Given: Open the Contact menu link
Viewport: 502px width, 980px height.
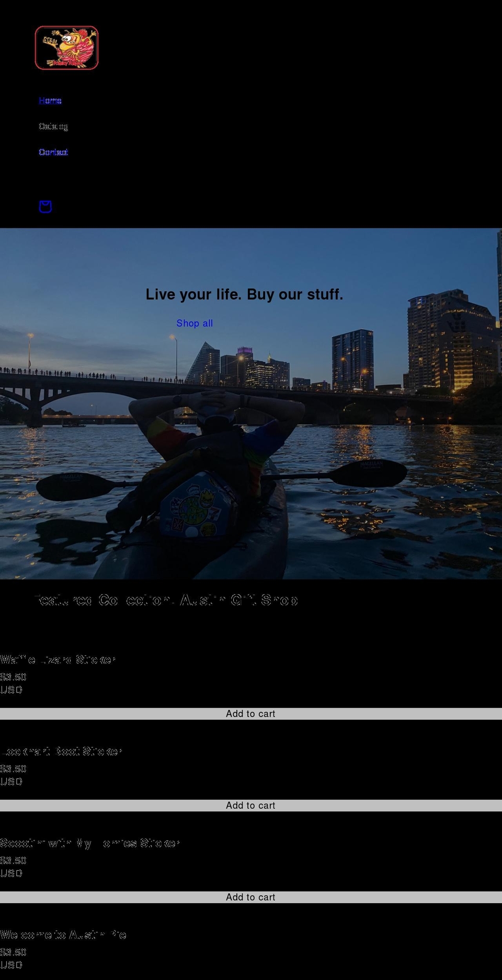Looking at the screenshot, I should tap(53, 152).
